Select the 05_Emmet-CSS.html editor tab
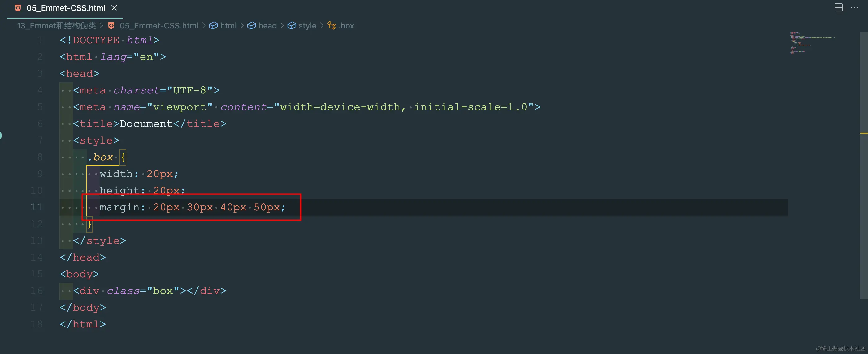The image size is (868, 354). pyautogui.click(x=66, y=8)
